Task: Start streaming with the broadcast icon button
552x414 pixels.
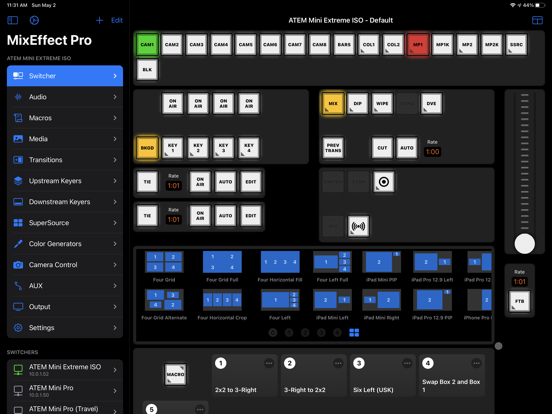Action: pyautogui.click(x=358, y=226)
